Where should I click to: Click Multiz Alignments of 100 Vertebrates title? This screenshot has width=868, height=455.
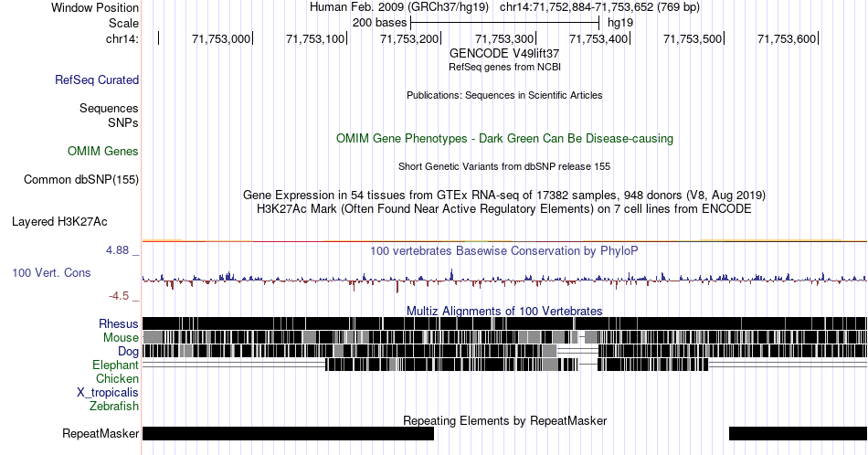[x=504, y=311]
